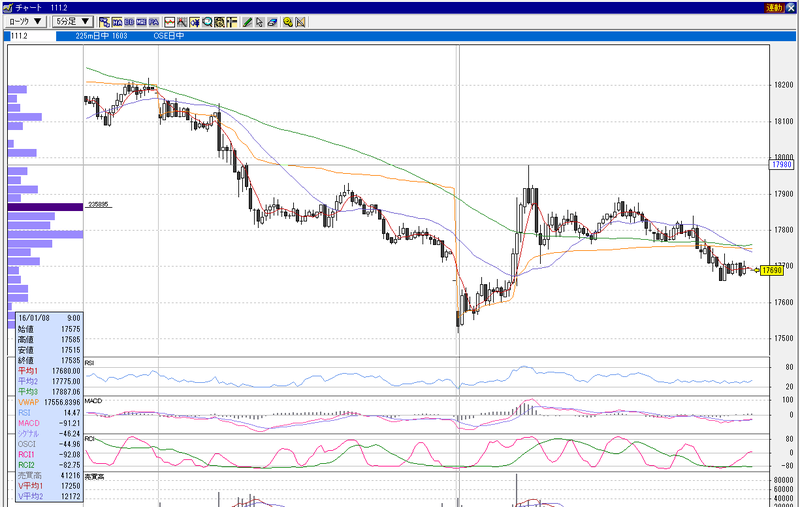Toggle the PA indicator toolbar icon

tap(154, 22)
